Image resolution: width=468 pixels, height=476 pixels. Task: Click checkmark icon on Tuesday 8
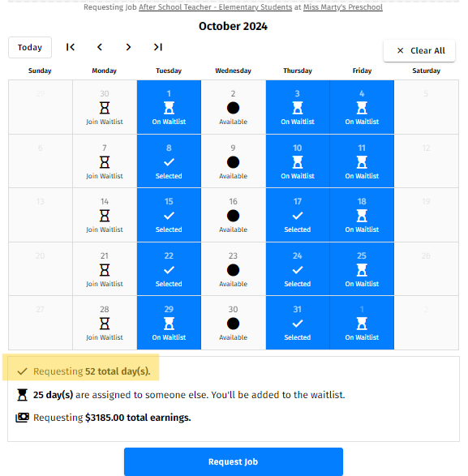(x=169, y=162)
